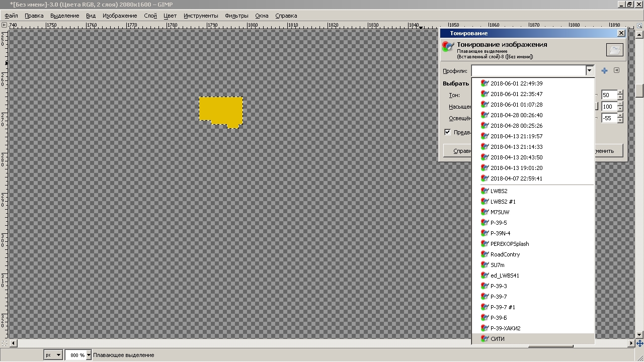Click the canvas horizontal scrollbar right arrow

[x=631, y=343]
